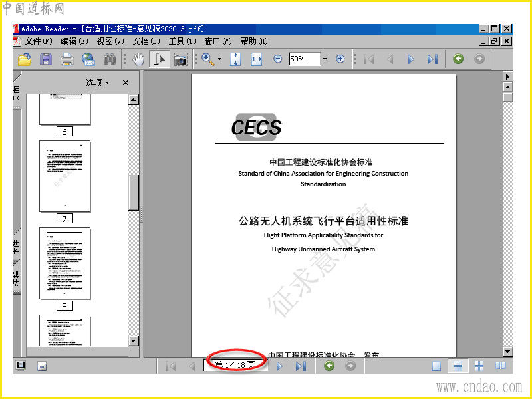Viewport: 532px width, 399px height.
Task: Go to last page in top toolbar
Action: [x=432, y=59]
